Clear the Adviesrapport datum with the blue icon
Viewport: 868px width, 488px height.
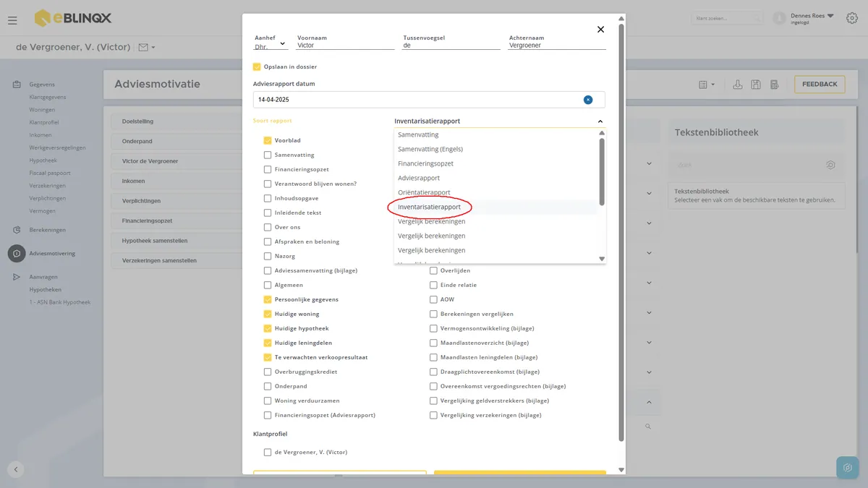click(x=588, y=100)
